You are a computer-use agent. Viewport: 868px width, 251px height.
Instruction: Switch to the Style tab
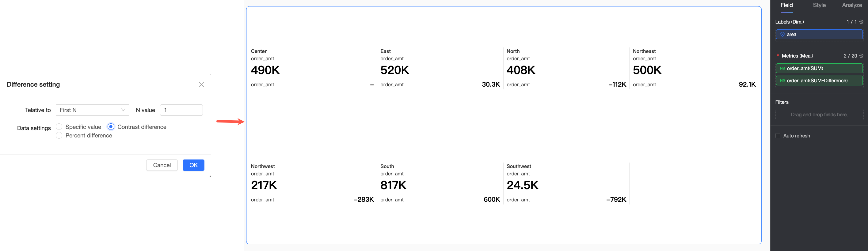click(x=819, y=6)
